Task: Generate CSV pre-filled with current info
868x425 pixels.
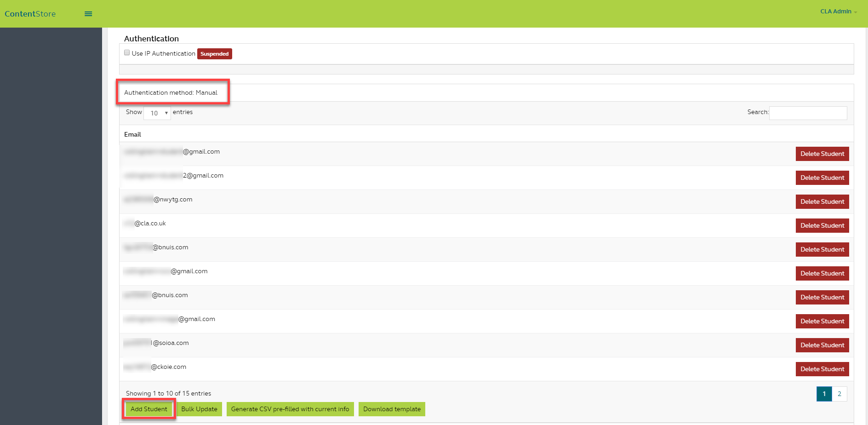Action: click(x=290, y=409)
